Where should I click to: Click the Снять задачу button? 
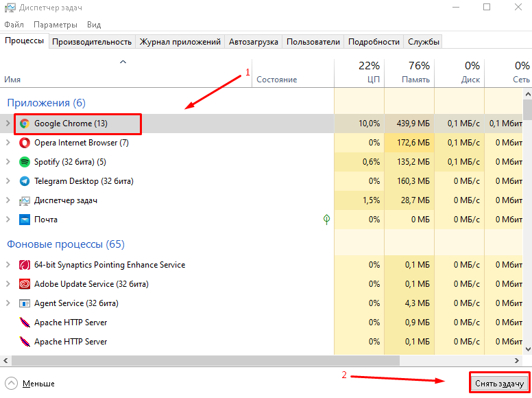coord(499,384)
